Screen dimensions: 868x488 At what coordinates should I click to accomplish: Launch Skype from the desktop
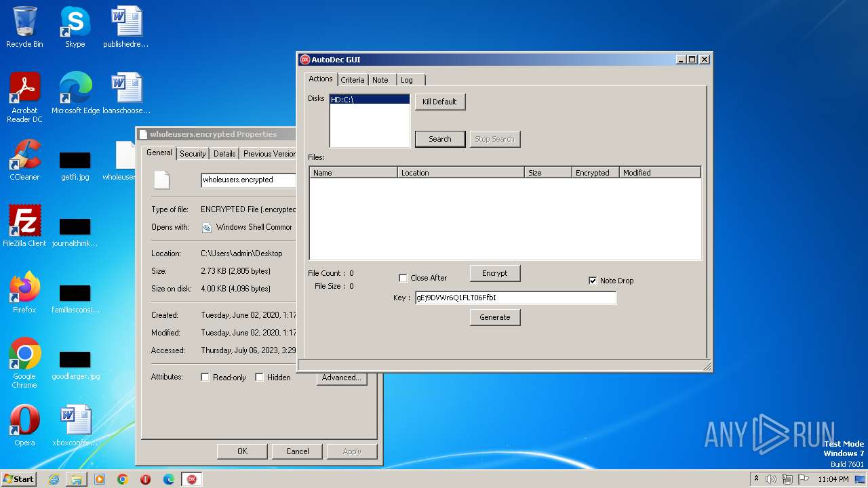tap(75, 27)
